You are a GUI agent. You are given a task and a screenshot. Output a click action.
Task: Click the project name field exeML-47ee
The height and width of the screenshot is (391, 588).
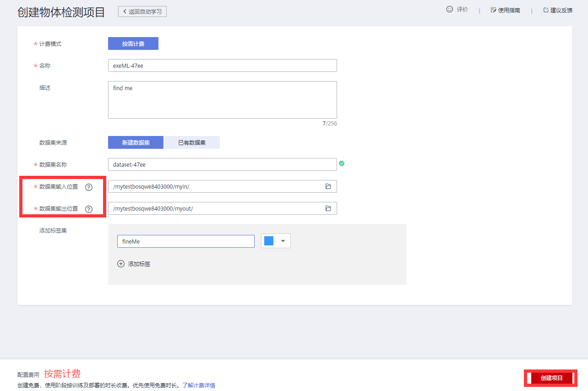(222, 65)
